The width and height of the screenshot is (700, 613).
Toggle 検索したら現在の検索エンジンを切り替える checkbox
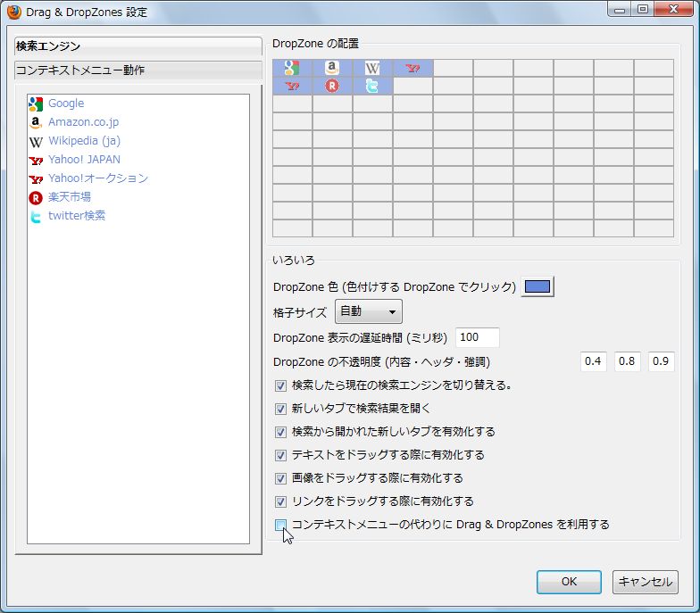(x=280, y=385)
